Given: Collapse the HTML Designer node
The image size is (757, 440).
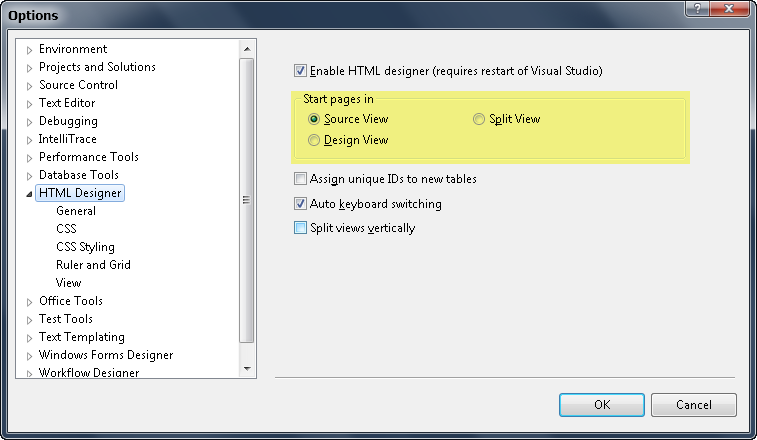Looking at the screenshot, I should tap(29, 193).
